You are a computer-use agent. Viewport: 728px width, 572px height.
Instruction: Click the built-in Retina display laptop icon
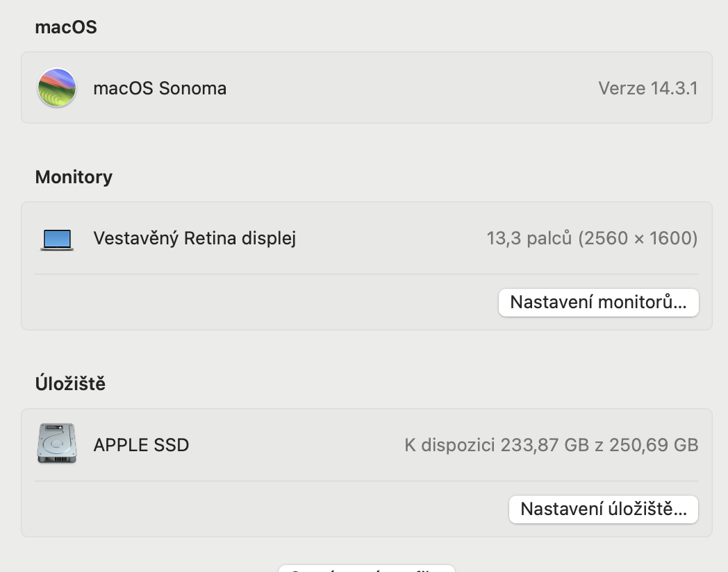(x=57, y=239)
